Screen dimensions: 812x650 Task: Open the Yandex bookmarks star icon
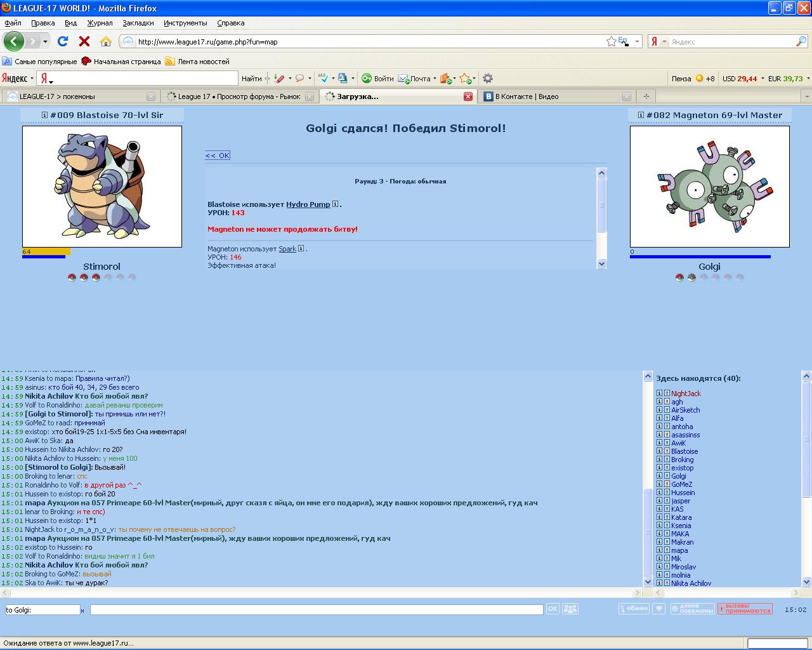465,79
